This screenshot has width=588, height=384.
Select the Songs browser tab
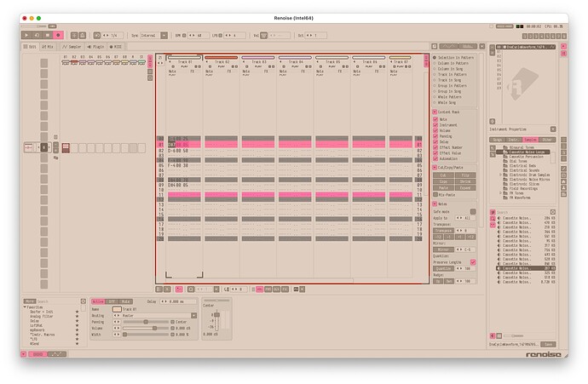498,140
